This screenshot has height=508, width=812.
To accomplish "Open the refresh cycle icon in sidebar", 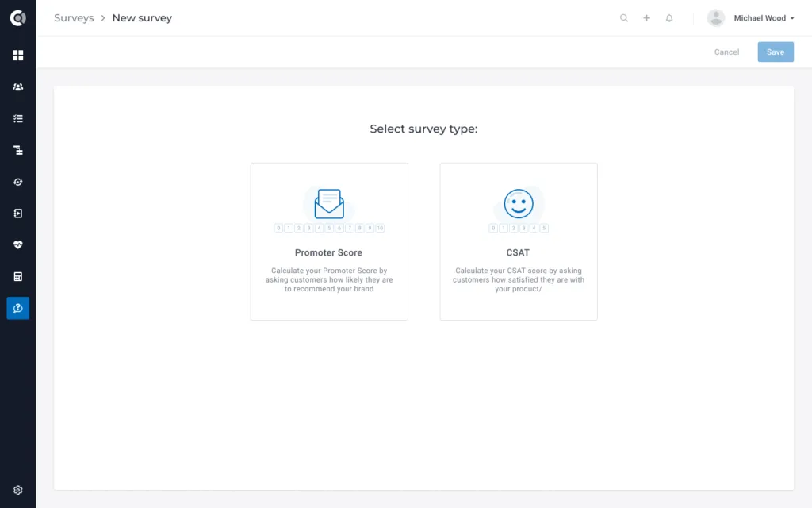I will pyautogui.click(x=18, y=182).
